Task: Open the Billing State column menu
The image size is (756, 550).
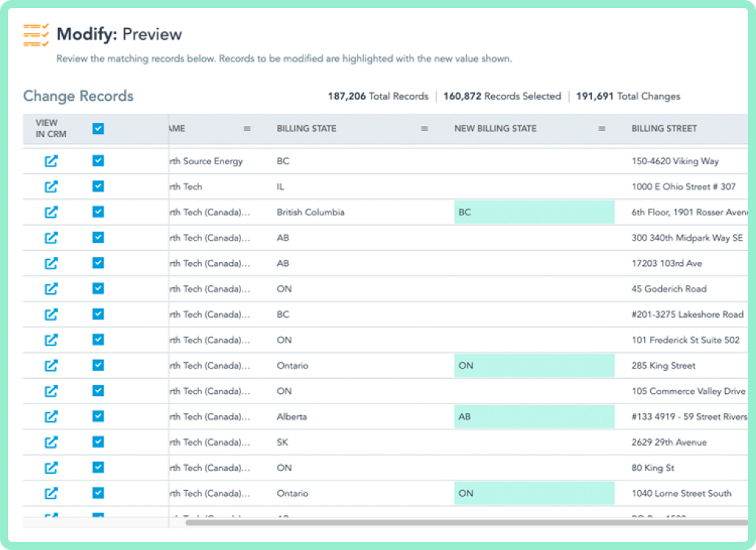Action: 425,129
